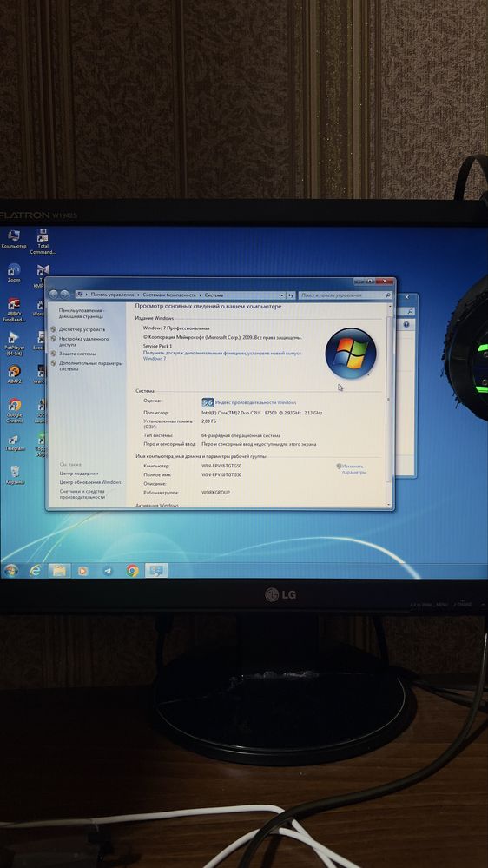Click the search magnifier in System window
The width and height of the screenshot is (488, 868).
(x=387, y=296)
